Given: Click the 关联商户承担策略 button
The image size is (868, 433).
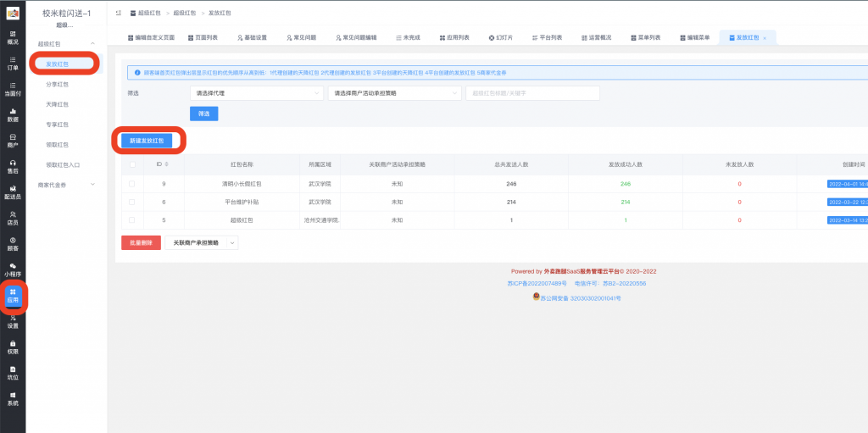Looking at the screenshot, I should pos(196,242).
